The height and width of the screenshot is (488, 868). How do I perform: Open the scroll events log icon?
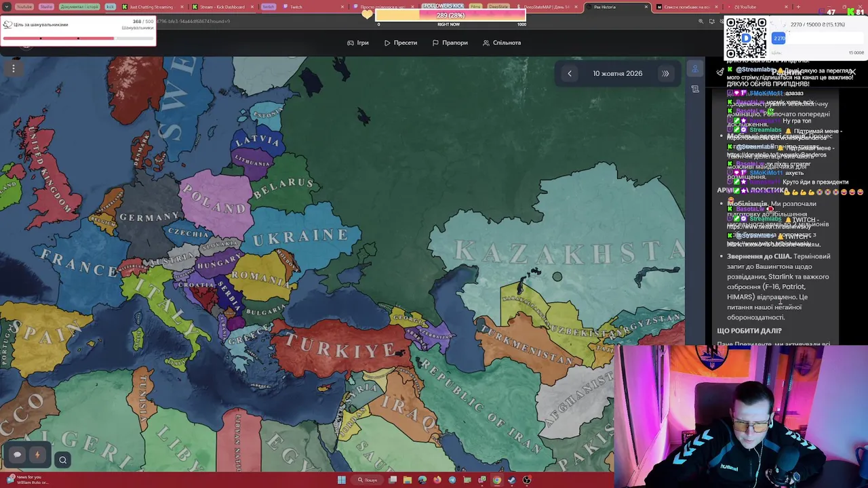(695, 89)
